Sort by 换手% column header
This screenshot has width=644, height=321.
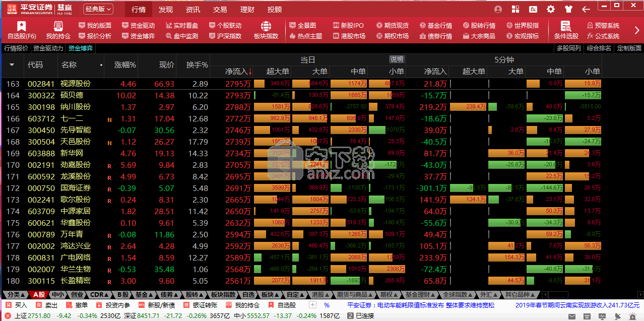pyautogui.click(x=197, y=65)
